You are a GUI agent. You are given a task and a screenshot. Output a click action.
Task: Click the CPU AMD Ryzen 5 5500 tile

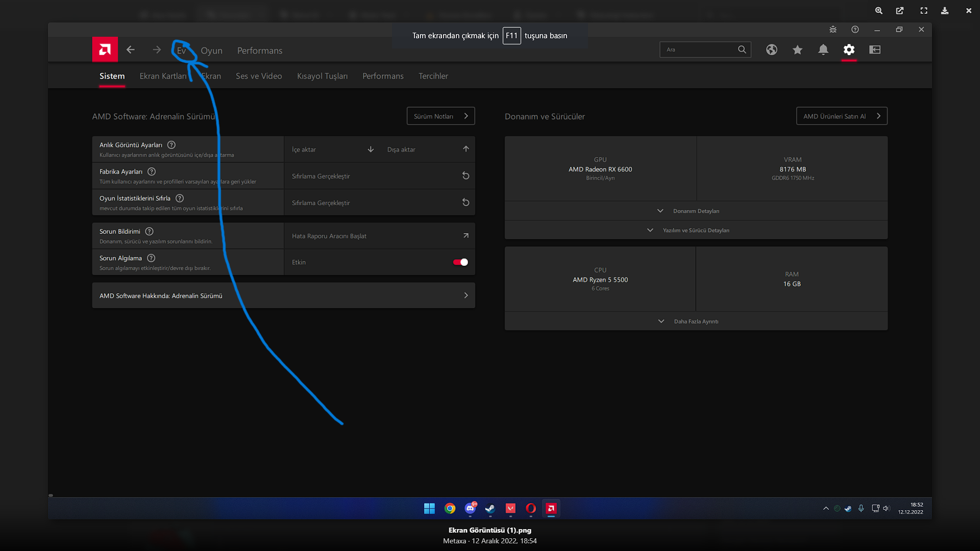[600, 279]
